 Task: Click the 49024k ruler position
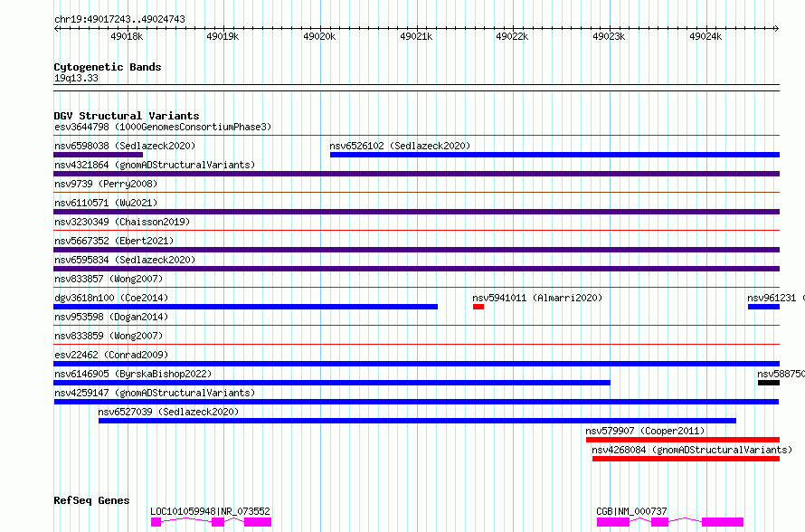pyautogui.click(x=706, y=36)
